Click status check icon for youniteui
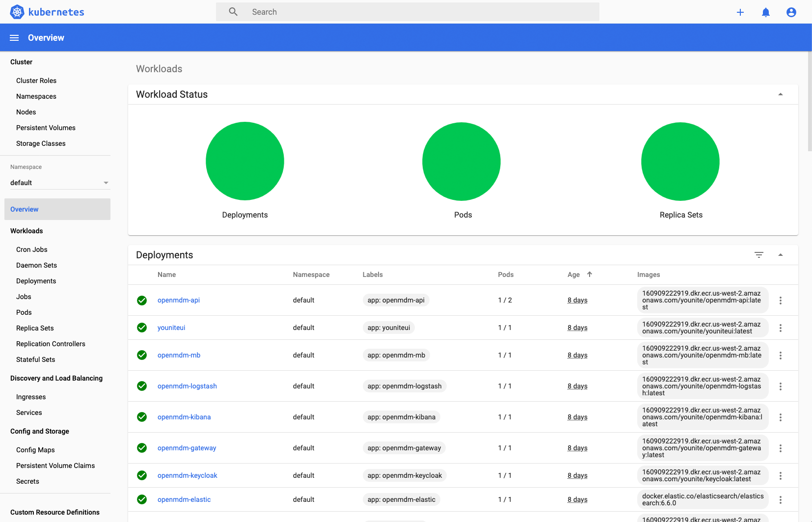The width and height of the screenshot is (812, 522). tap(142, 328)
